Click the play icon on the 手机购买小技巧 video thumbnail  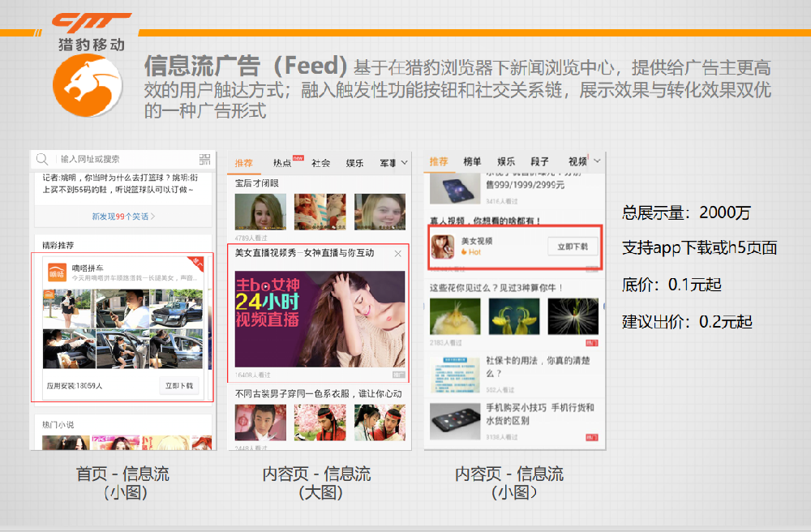tap(456, 420)
